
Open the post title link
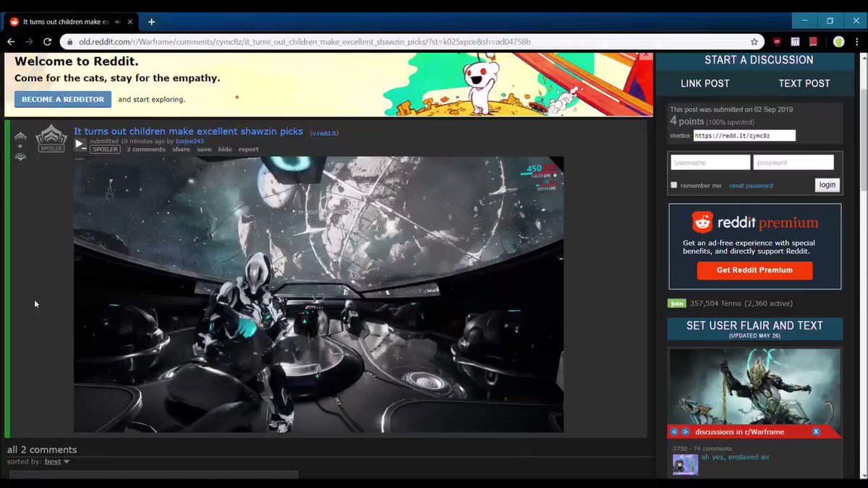click(188, 132)
